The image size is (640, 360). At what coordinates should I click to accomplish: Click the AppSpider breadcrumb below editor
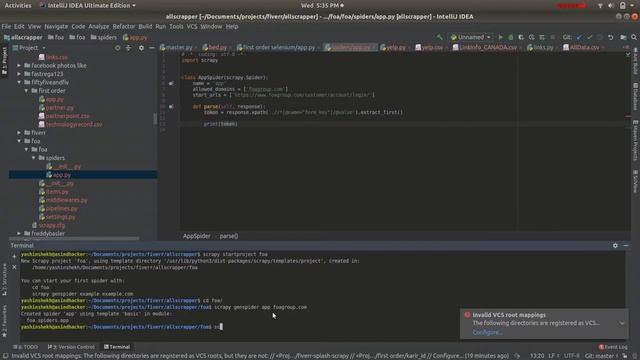tap(196, 236)
